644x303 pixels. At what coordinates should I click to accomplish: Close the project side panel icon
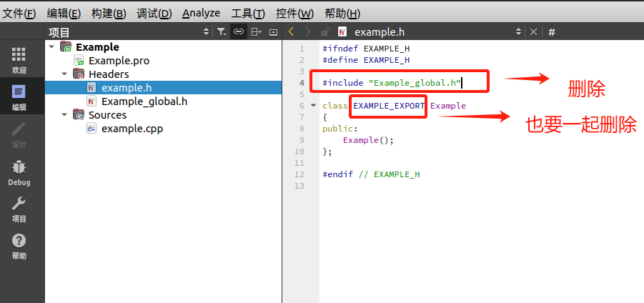273,31
